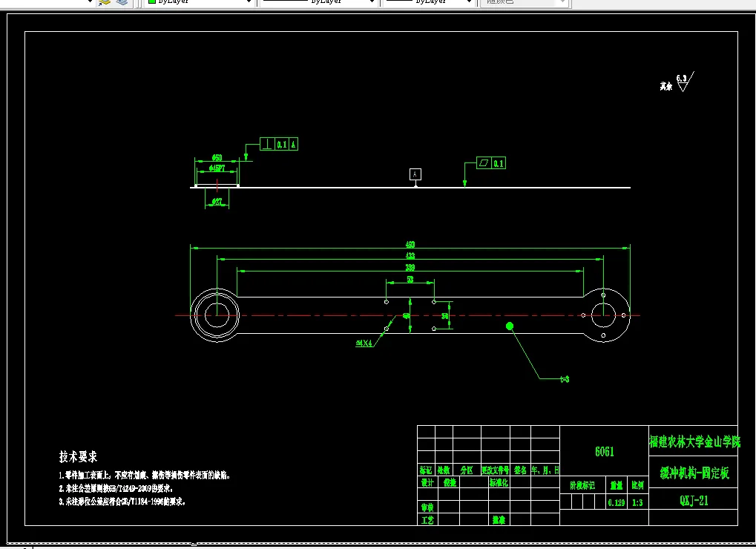Select the drawing number QXJ-21
756x549 pixels.
694,501
